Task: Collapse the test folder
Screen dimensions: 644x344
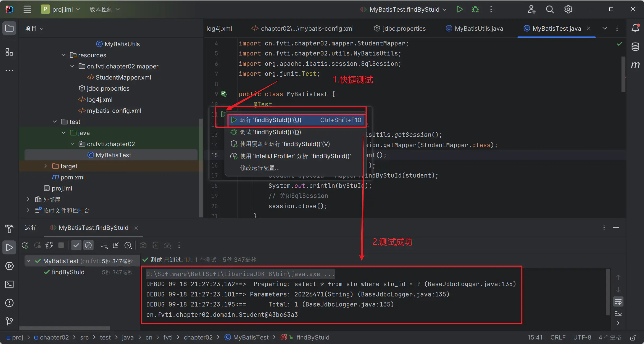Action: click(55, 122)
